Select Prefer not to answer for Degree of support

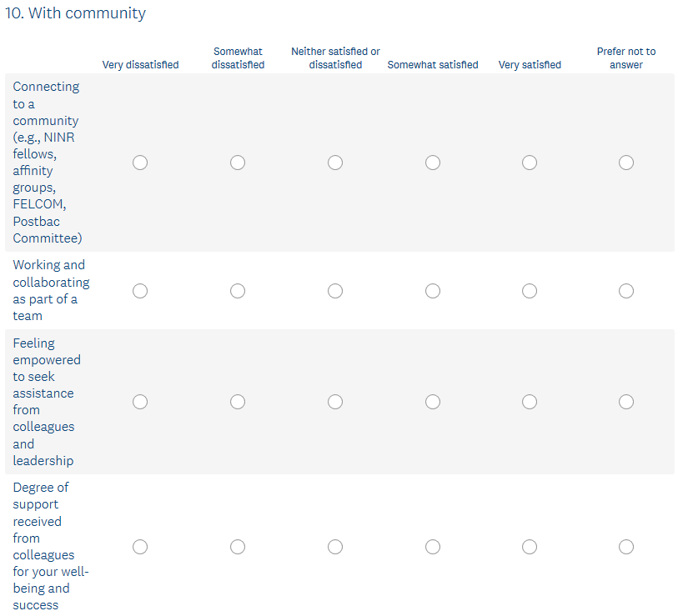pos(626,547)
